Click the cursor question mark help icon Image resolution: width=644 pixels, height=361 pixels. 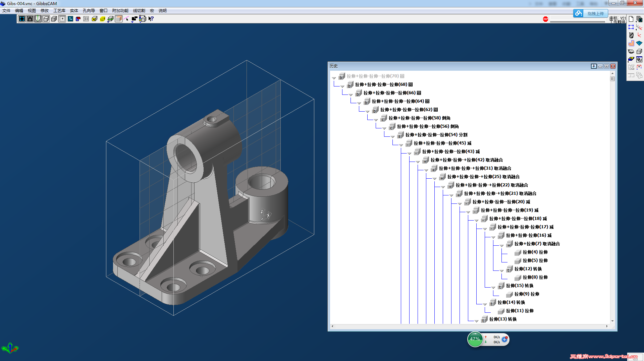[151, 19]
